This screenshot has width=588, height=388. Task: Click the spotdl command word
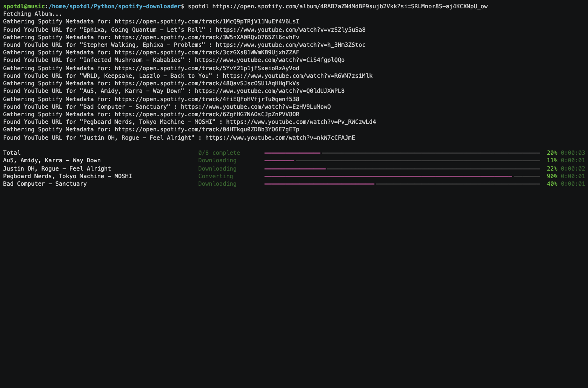[198, 6]
